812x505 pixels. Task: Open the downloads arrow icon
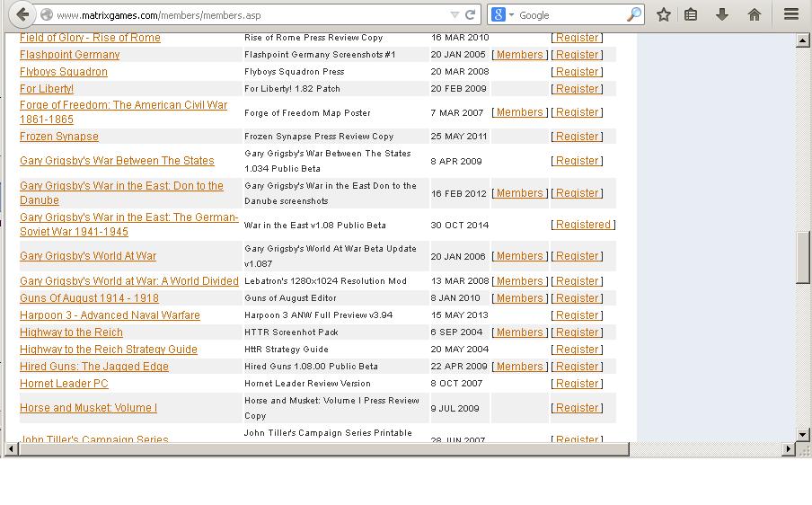(x=722, y=14)
